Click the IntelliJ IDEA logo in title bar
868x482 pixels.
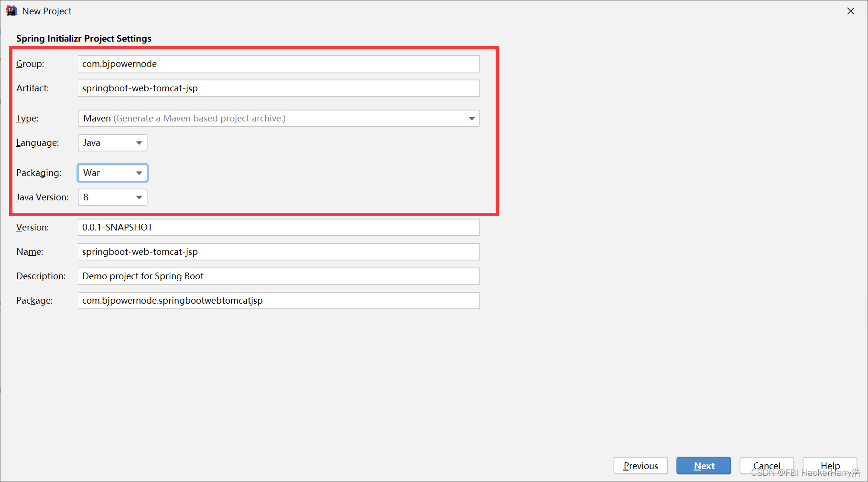11,11
